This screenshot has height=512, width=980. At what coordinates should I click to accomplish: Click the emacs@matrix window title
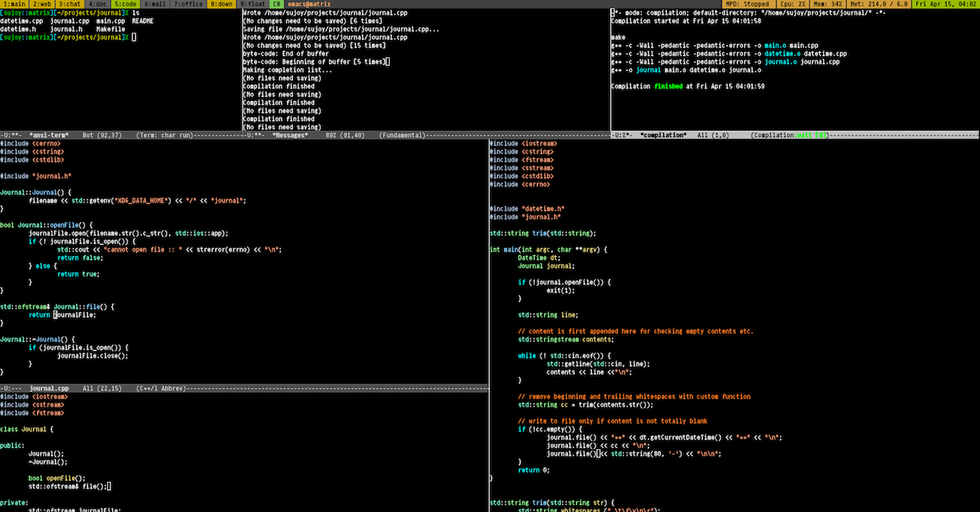308,4
